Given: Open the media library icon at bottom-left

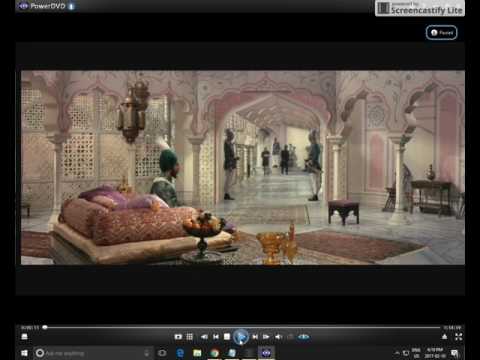Looking at the screenshot, I should [24, 337].
